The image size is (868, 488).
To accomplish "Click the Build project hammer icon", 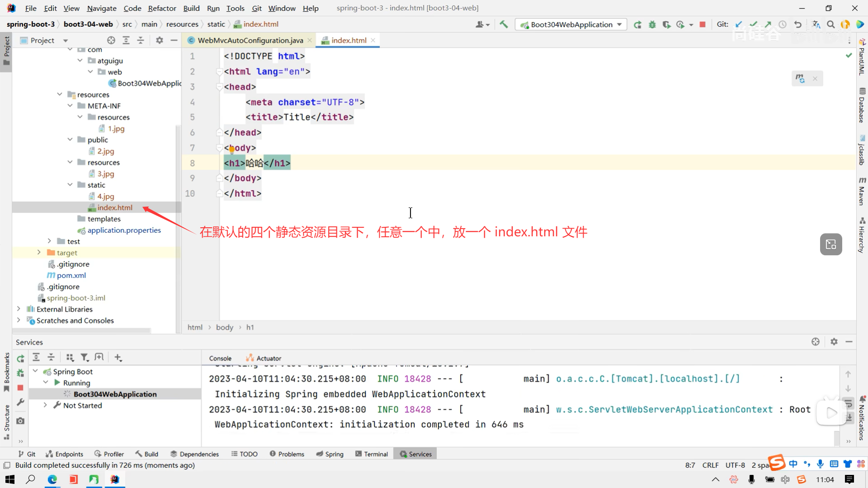I will 504,24.
